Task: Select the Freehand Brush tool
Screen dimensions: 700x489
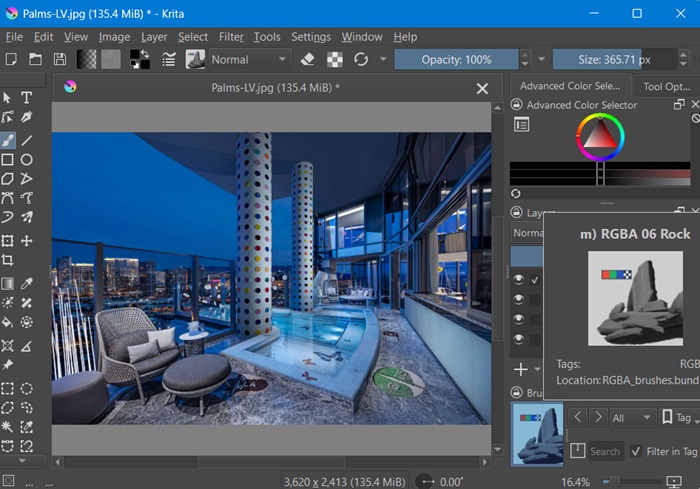Action: (x=8, y=140)
